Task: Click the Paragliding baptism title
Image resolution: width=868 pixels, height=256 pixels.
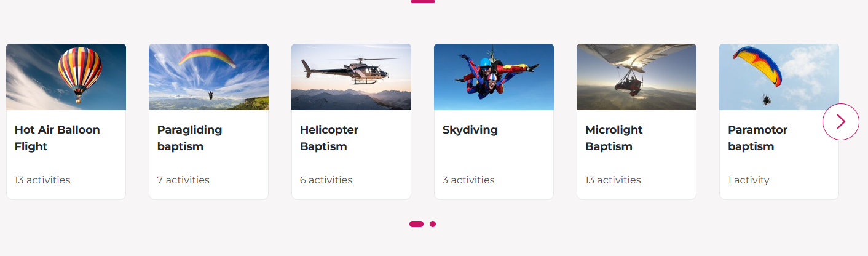Action: click(x=189, y=138)
